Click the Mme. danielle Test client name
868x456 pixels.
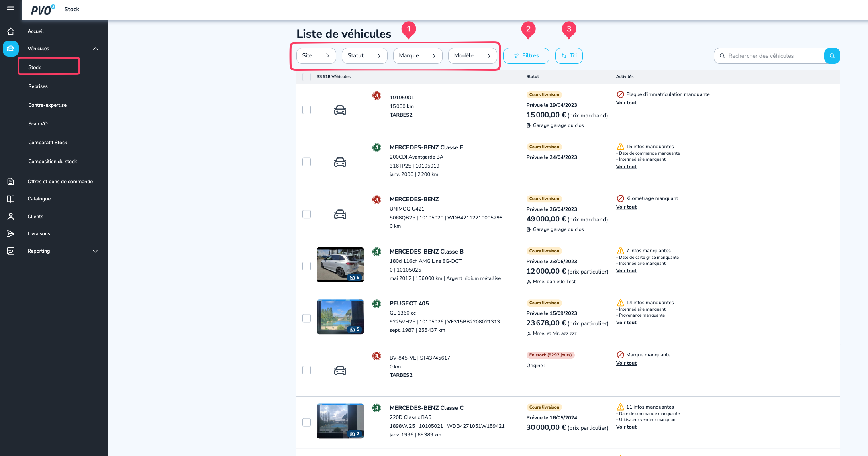coord(554,282)
